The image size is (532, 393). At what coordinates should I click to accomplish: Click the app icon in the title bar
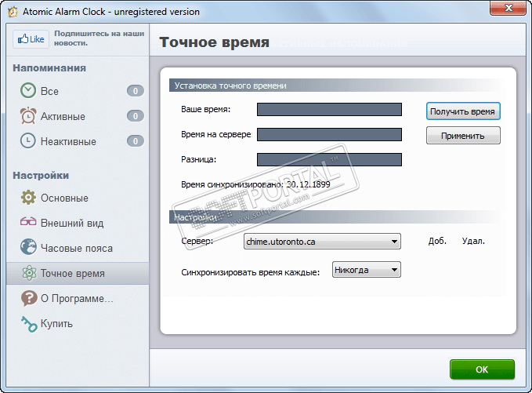click(x=13, y=12)
